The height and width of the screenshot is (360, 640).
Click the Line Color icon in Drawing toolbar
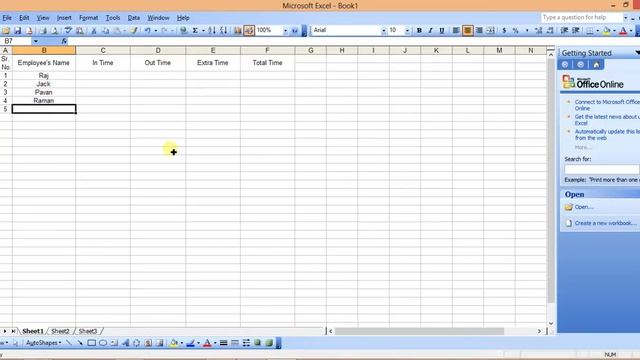190,343
